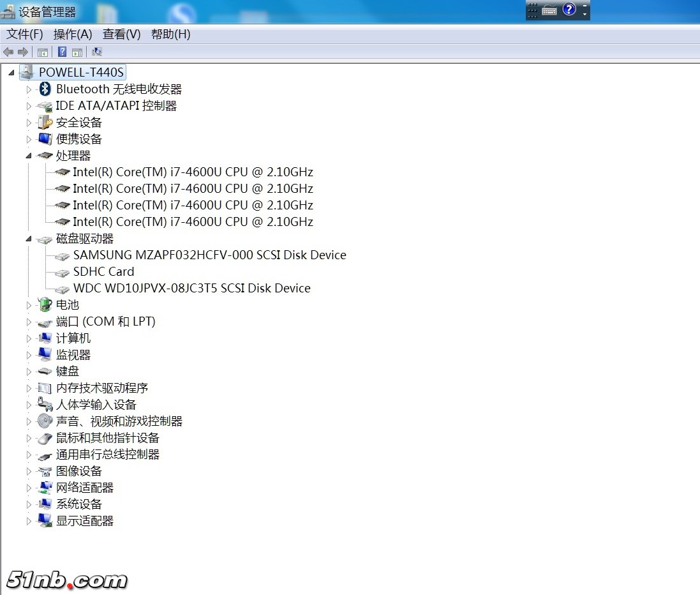Screen dimensions: 700x595
Task: Click the floating language bar options arrow
Action: [x=585, y=14]
